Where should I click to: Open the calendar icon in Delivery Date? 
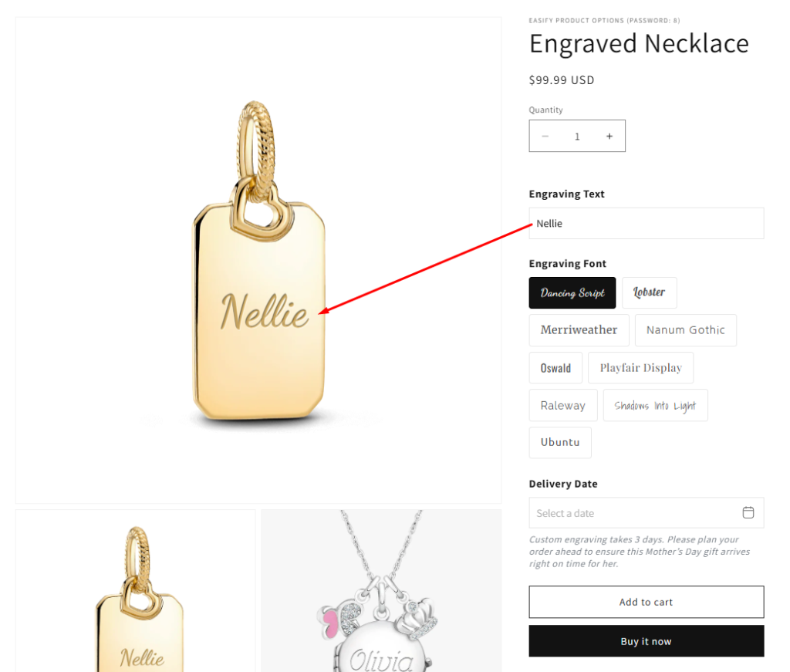pos(748,513)
